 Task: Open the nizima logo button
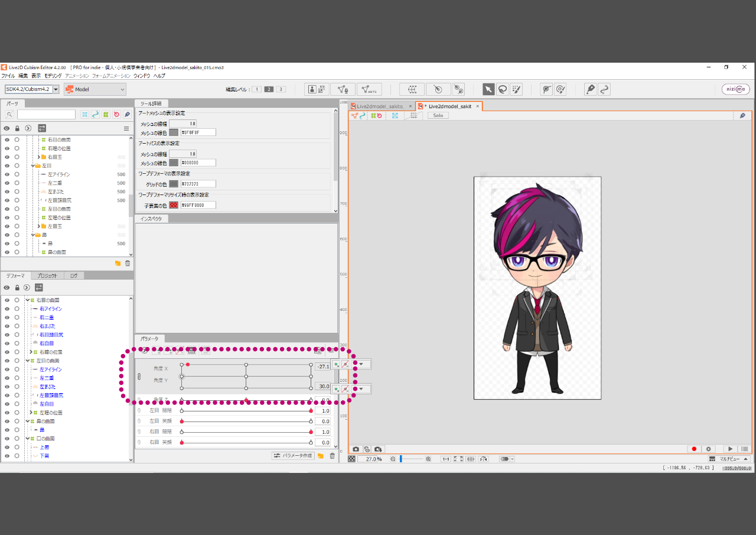(x=736, y=89)
